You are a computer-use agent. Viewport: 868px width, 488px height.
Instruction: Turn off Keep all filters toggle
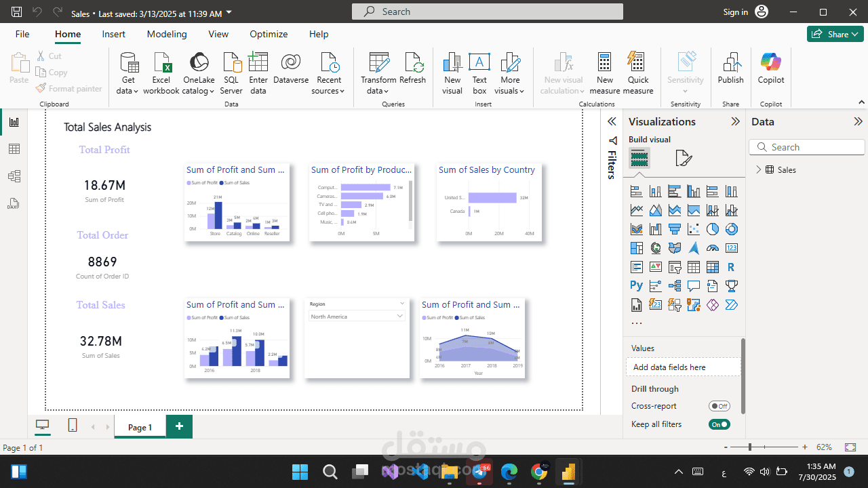719,424
